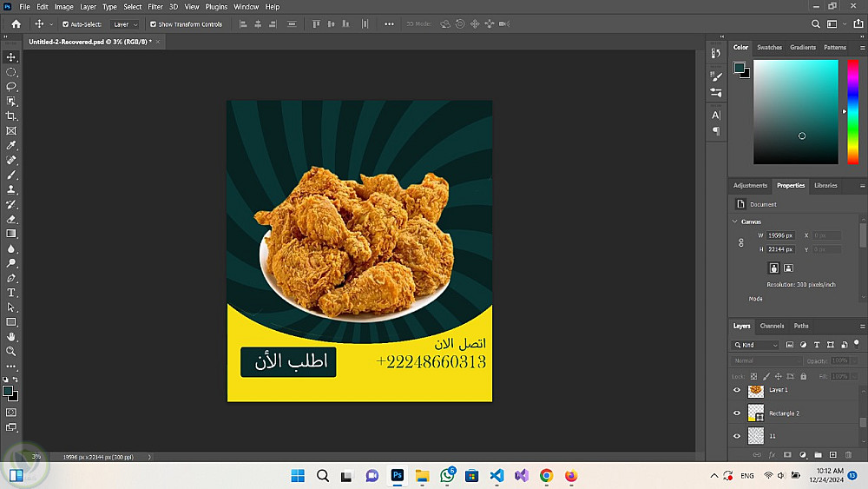This screenshot has height=489, width=868.
Task: Switch to the Swatches tab
Action: click(x=769, y=48)
